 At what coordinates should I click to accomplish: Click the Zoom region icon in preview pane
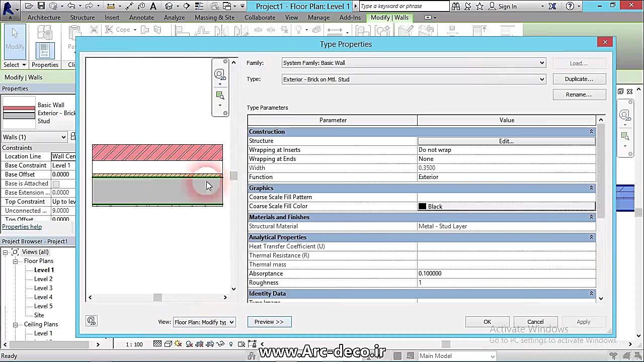(x=220, y=96)
